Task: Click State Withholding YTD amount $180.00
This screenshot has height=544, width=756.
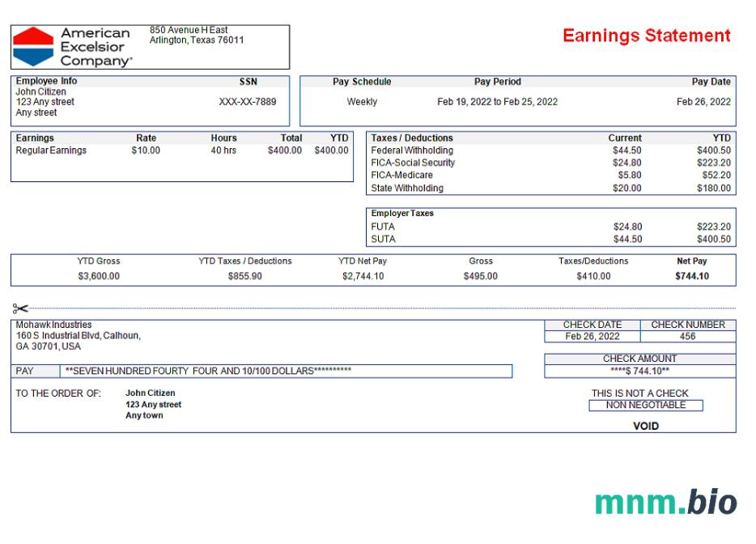Action: click(713, 189)
